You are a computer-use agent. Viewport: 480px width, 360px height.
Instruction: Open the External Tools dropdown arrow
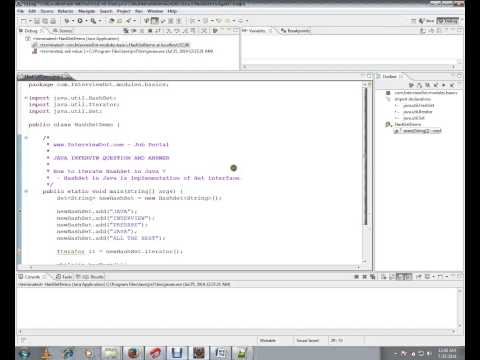(100, 21)
